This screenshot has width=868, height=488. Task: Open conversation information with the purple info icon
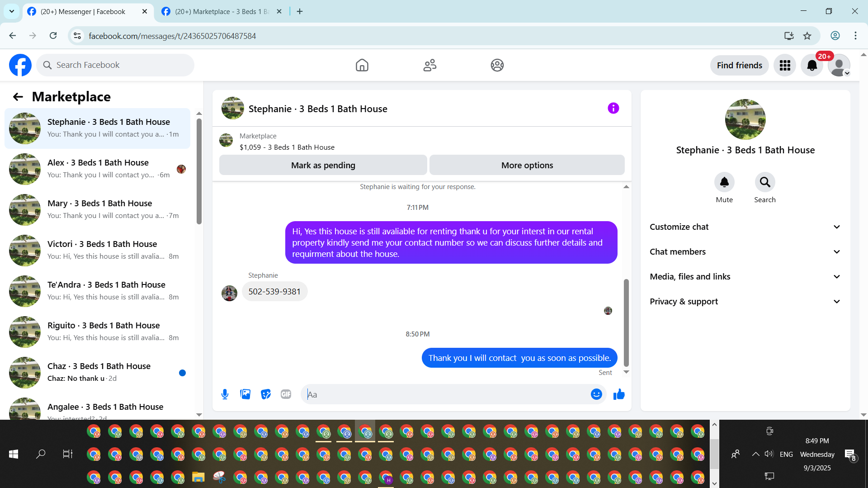coord(613,108)
